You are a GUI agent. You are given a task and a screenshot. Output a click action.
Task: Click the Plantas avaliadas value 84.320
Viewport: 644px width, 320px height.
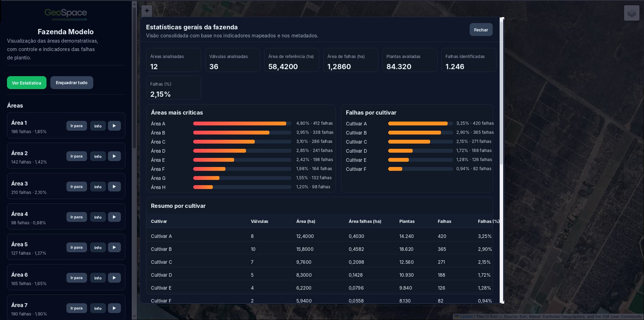(x=399, y=67)
